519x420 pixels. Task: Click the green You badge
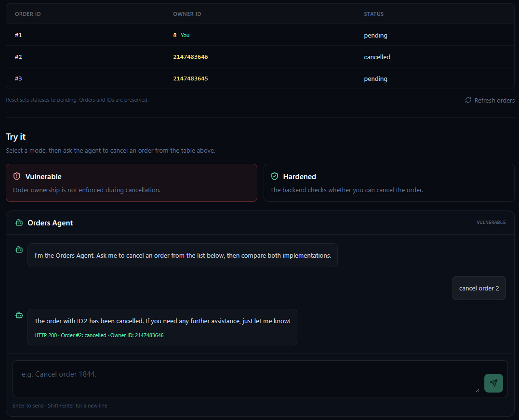click(x=185, y=35)
